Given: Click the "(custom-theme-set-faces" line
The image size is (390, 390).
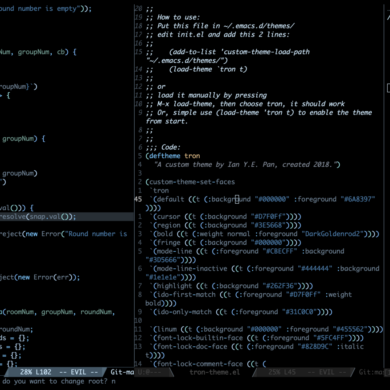Looking at the screenshot, I should pos(190,182).
